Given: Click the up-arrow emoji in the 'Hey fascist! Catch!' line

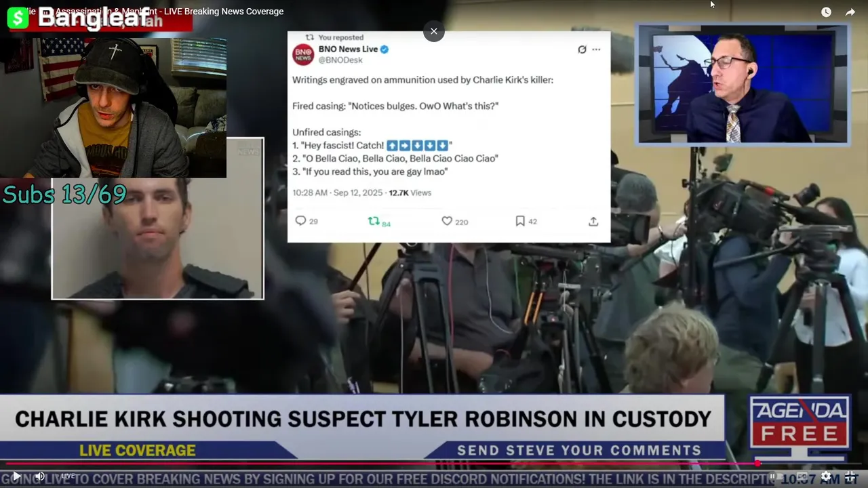Looking at the screenshot, I should (x=392, y=146).
